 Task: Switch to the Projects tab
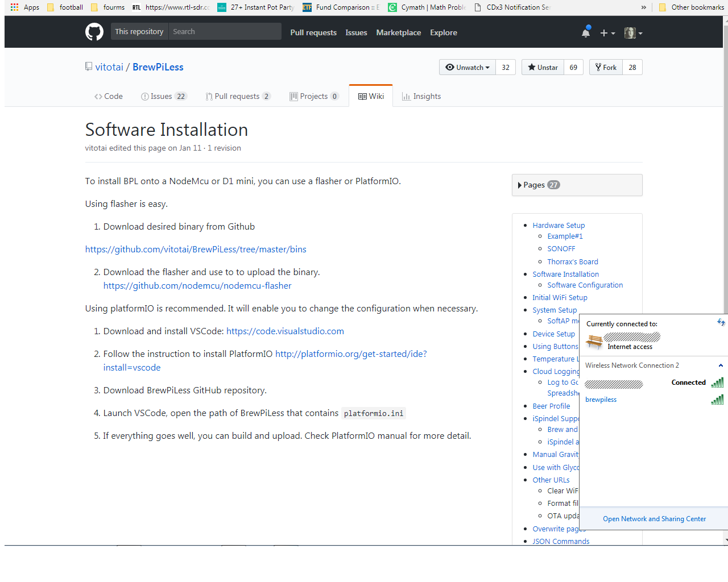314,96
